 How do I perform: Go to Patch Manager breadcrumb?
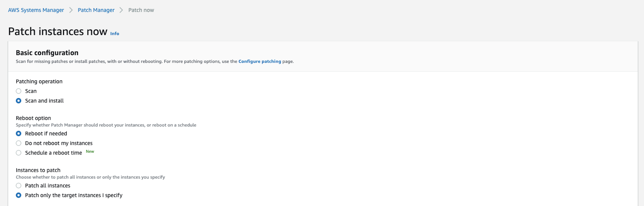96,10
